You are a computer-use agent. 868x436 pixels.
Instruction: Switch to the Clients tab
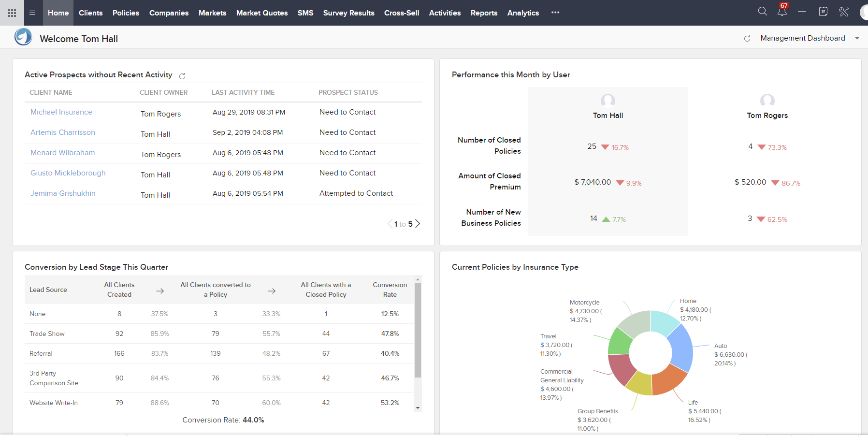(x=90, y=13)
